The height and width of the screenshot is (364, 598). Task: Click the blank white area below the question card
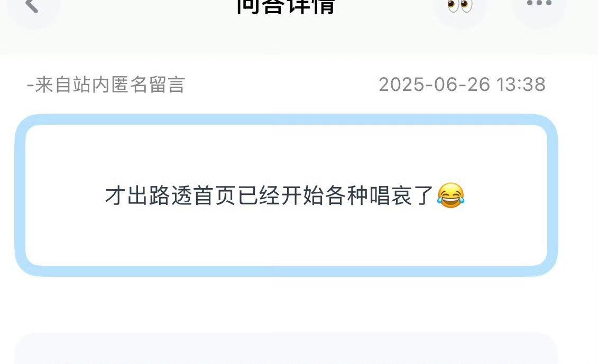click(286, 304)
